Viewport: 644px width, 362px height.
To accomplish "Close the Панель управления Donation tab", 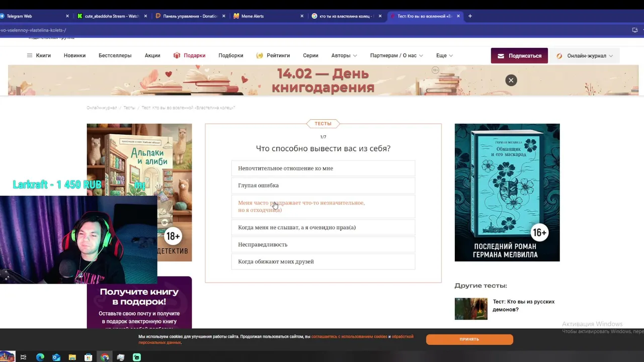I will click(224, 16).
